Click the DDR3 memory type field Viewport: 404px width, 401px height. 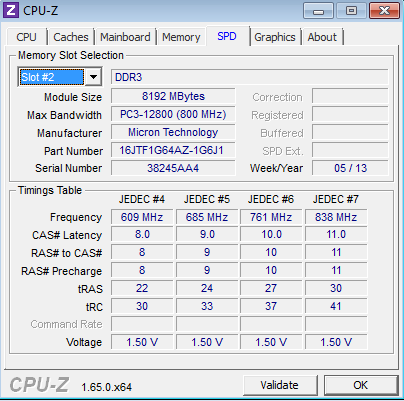point(250,77)
